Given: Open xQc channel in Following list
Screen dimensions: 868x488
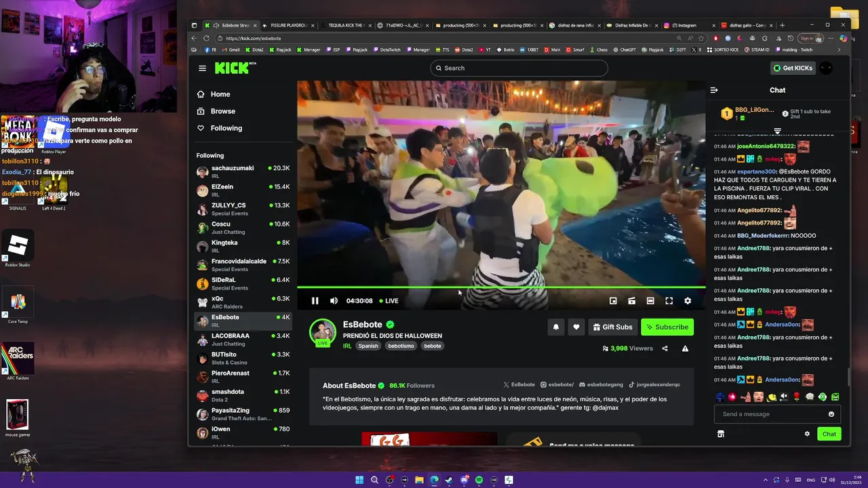Looking at the screenshot, I should click(x=244, y=302).
